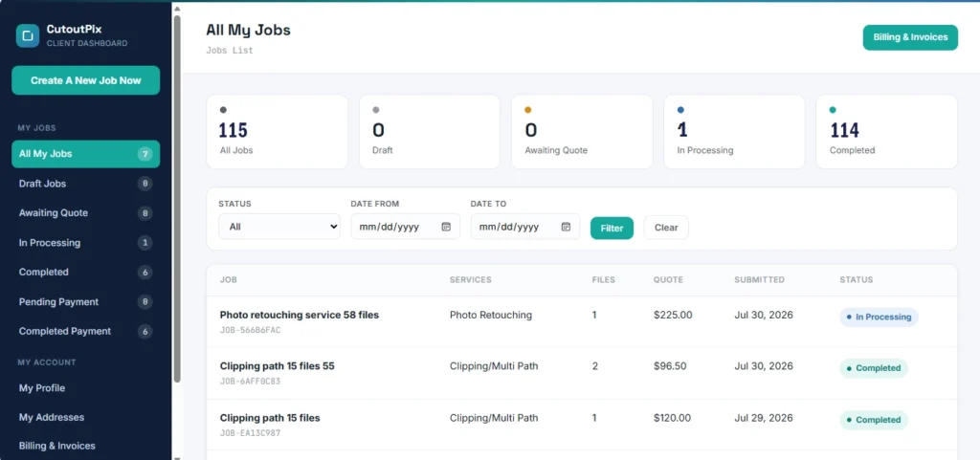Screen dimensions: 980x460
Task: Click the Awaiting Quote sidebar count badge
Action: pyautogui.click(x=145, y=213)
